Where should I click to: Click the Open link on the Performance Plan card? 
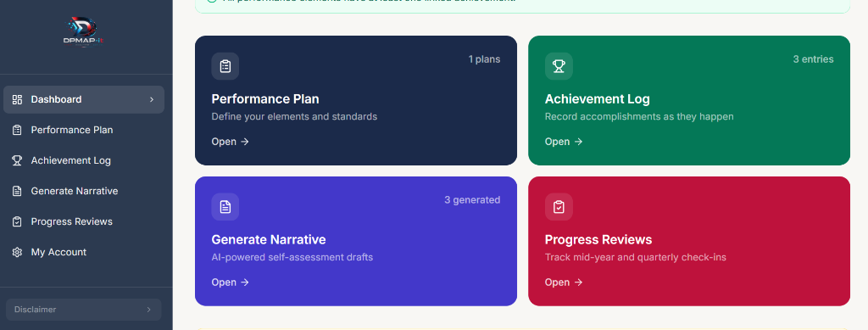pyautogui.click(x=231, y=142)
